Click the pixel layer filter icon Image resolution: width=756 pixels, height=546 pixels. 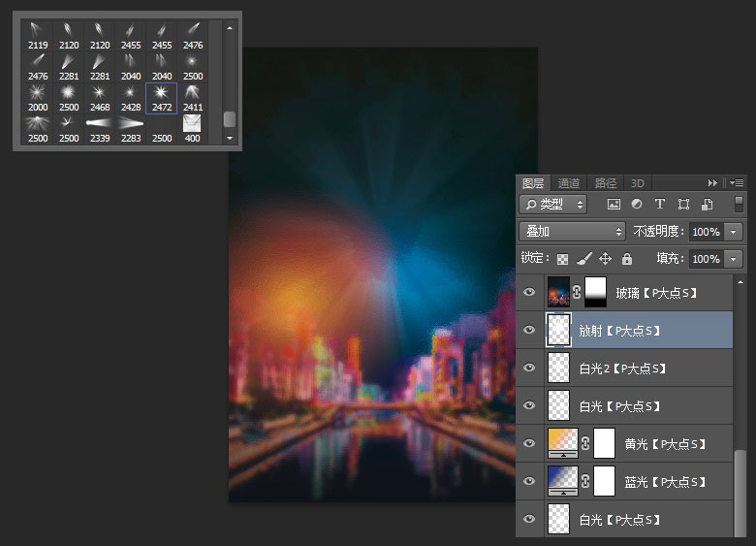[x=613, y=205]
